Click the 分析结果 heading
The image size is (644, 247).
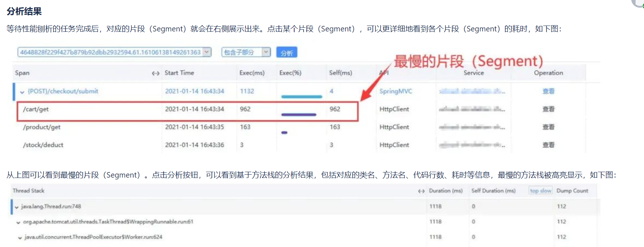click(24, 11)
